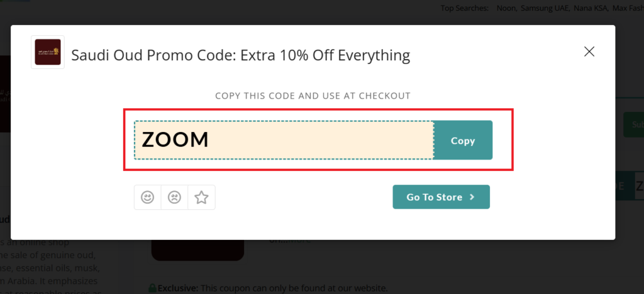Click the Copy button beside the code
Image resolution: width=644 pixels, height=294 pixels.
pos(463,140)
